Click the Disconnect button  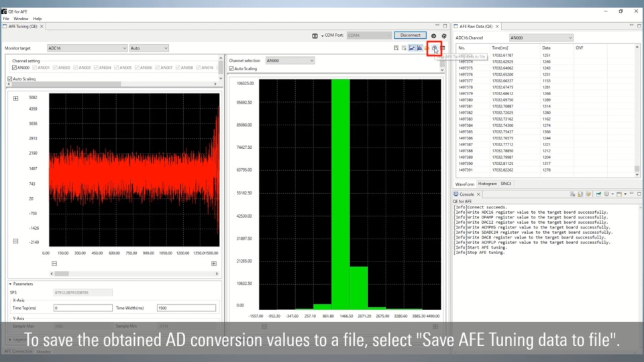click(x=410, y=36)
